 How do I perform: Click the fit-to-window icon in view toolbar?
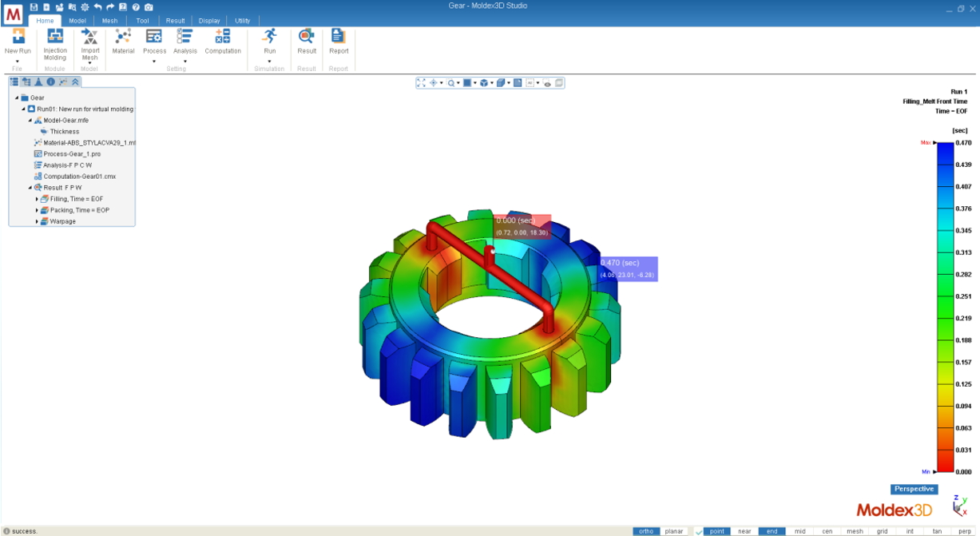tap(421, 82)
